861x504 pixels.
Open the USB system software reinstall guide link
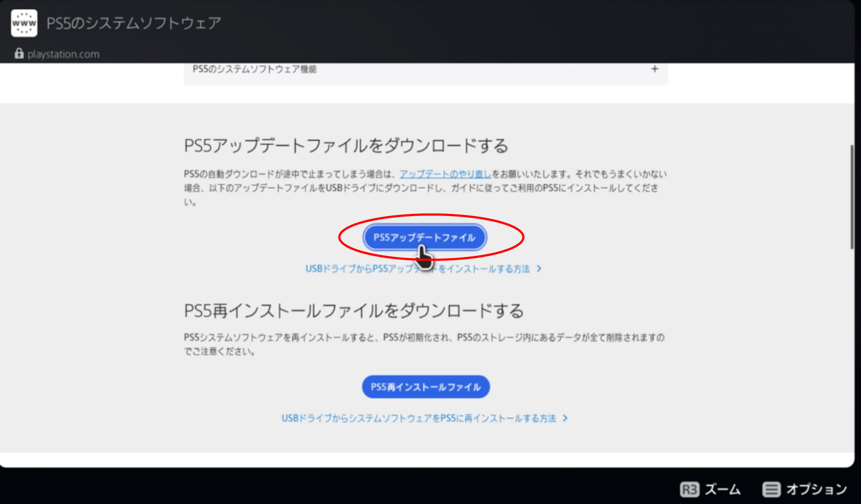coord(418,418)
